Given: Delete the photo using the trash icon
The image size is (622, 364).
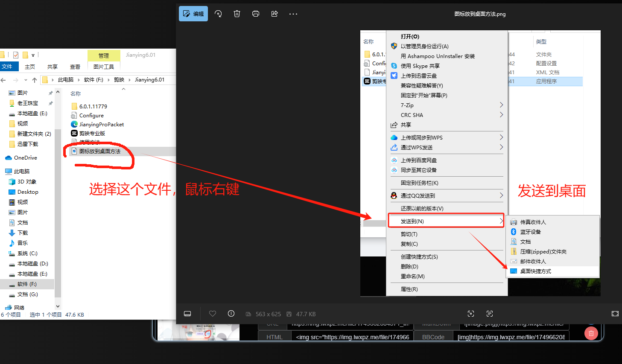Looking at the screenshot, I should [237, 14].
